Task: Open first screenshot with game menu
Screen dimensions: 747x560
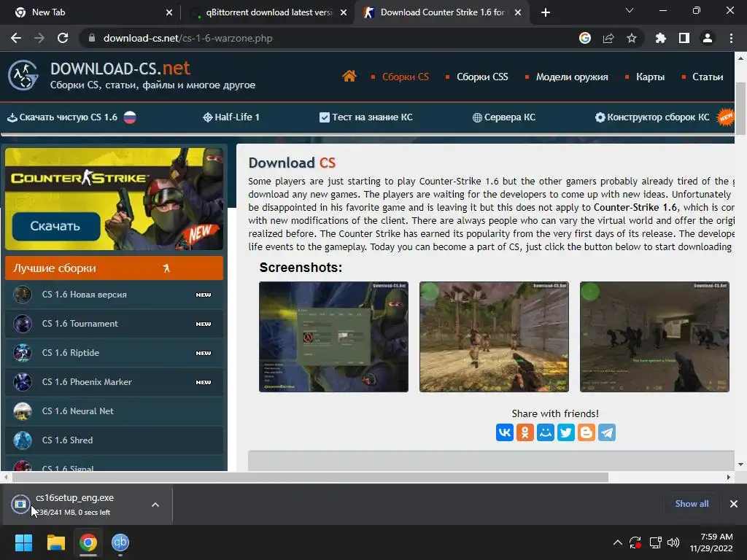Action: click(x=333, y=337)
